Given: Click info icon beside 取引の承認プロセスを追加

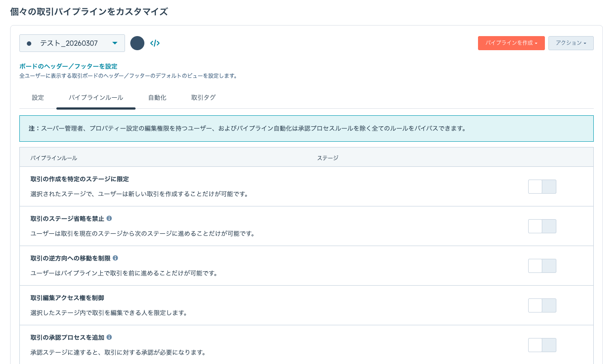Looking at the screenshot, I should [x=109, y=337].
